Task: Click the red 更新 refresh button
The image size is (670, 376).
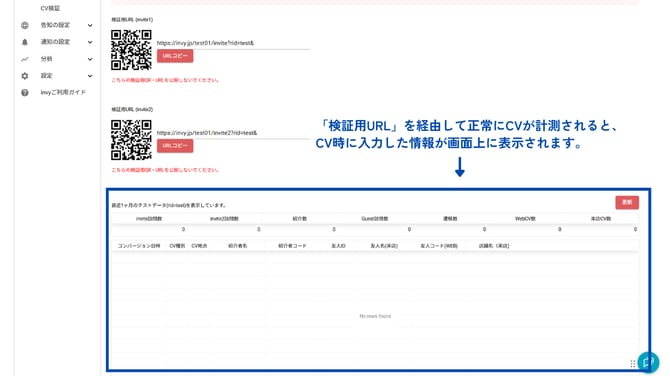Action: point(627,202)
